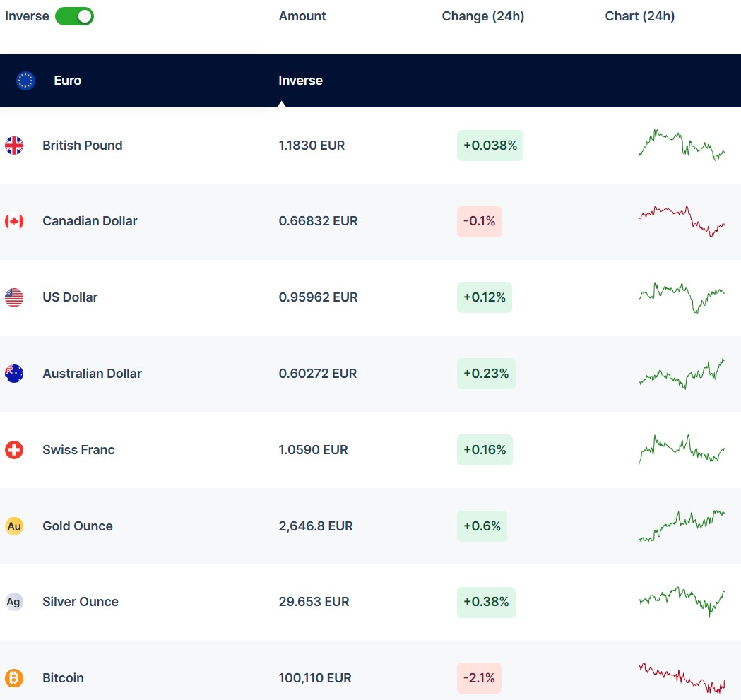Click the Canadian Dollar -0.1% change badge
Screen dimensions: 741x700
tap(479, 221)
